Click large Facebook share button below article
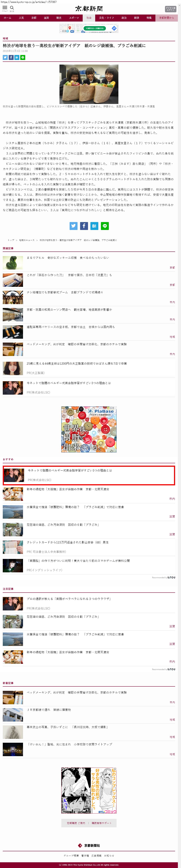Image resolution: width=181 pixels, height=868 pixels. point(84,226)
